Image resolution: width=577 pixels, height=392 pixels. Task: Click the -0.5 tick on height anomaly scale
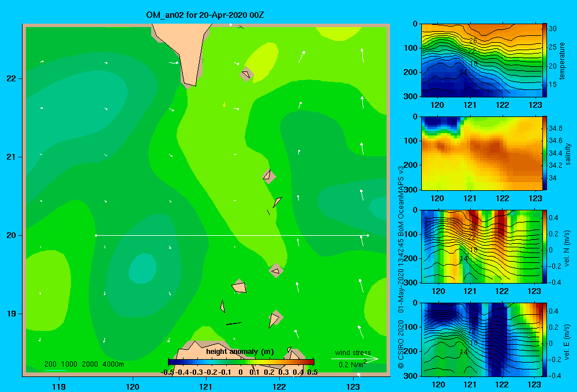pos(167,372)
